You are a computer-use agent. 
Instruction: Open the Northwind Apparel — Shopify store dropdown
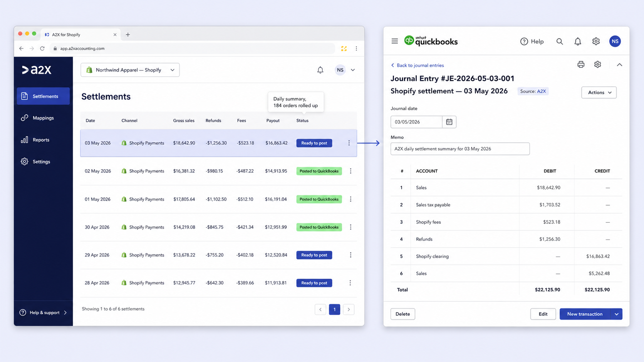[x=130, y=70]
